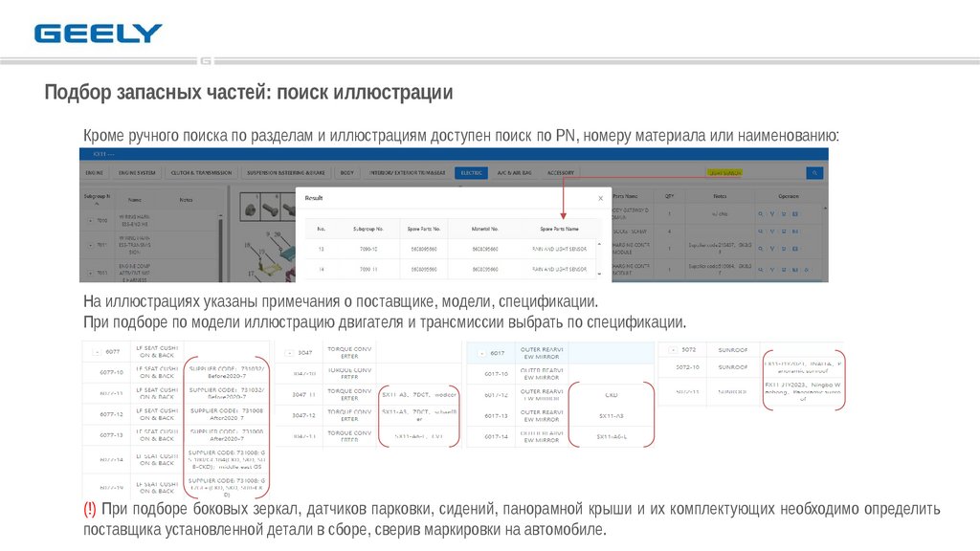Click magnifier icon in Supplier code510064 row

[x=761, y=270]
